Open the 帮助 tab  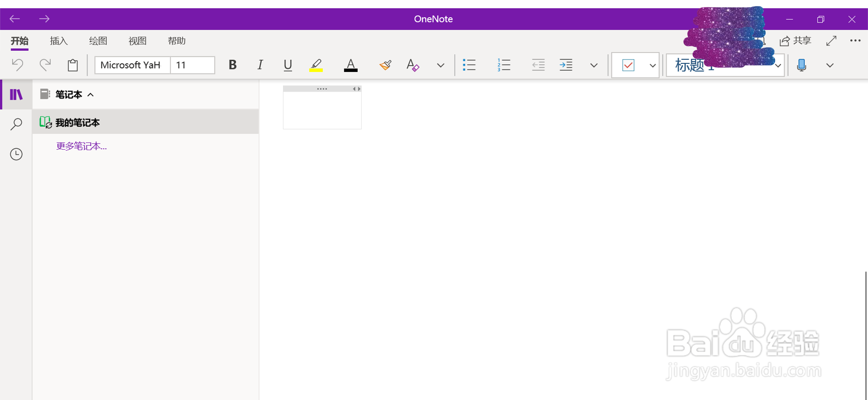click(177, 41)
